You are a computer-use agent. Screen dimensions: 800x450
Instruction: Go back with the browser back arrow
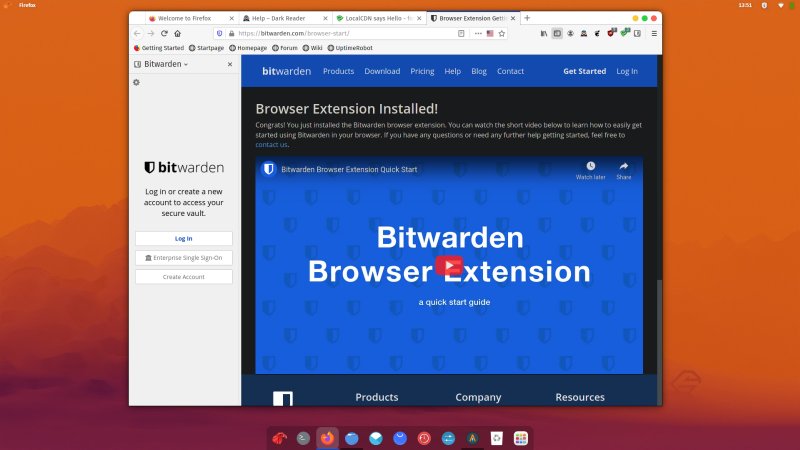[137, 33]
